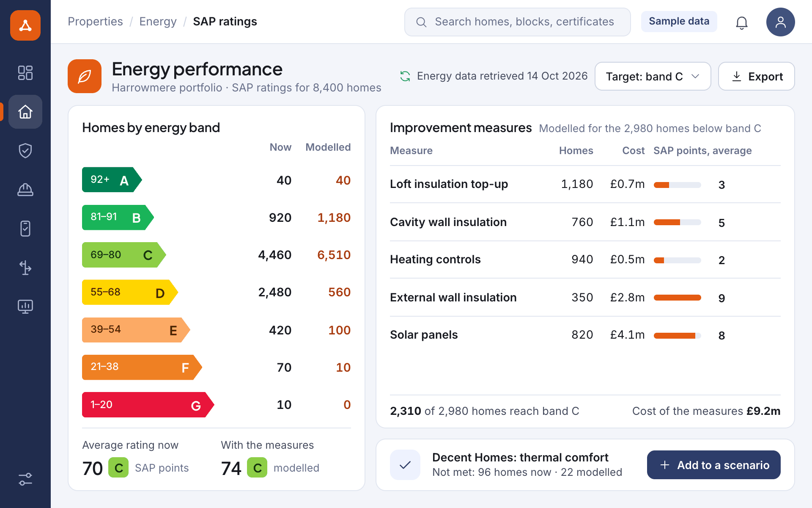
Task: Open the shield check compliance icon
Action: click(x=25, y=151)
